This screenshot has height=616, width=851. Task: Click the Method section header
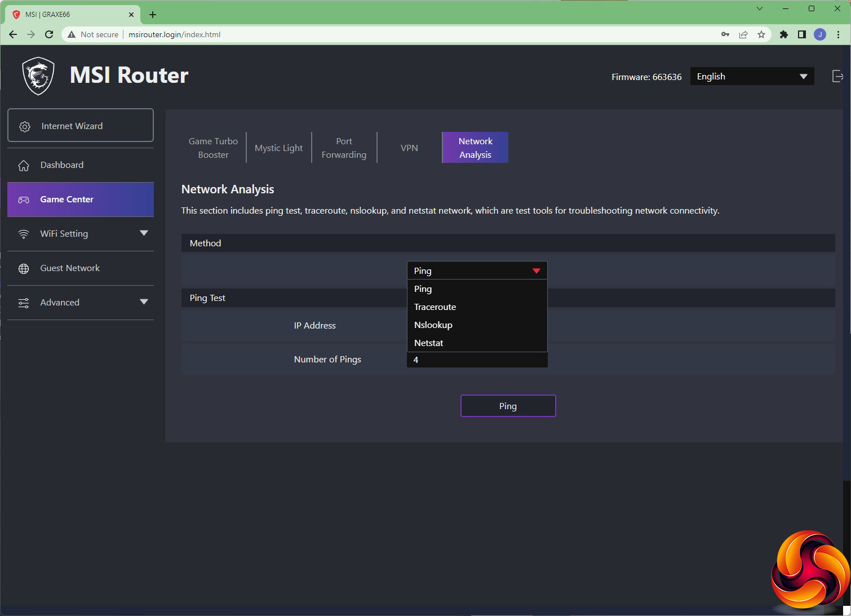coord(508,243)
